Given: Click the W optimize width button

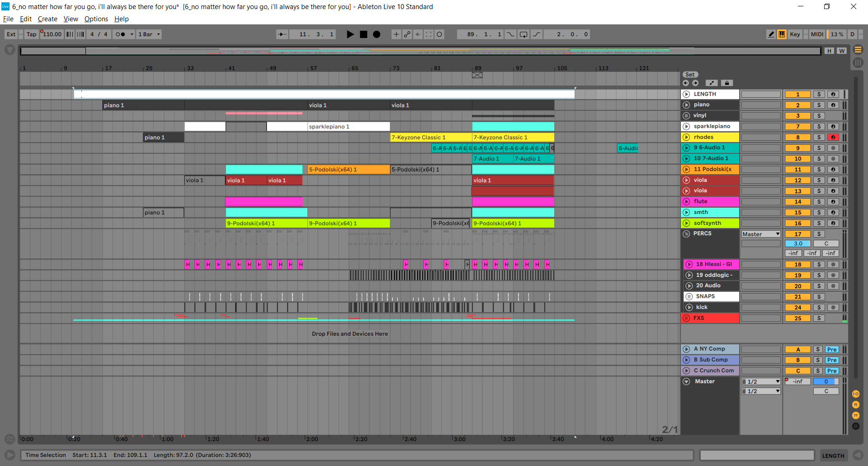Looking at the screenshot, I should tap(841, 51).
